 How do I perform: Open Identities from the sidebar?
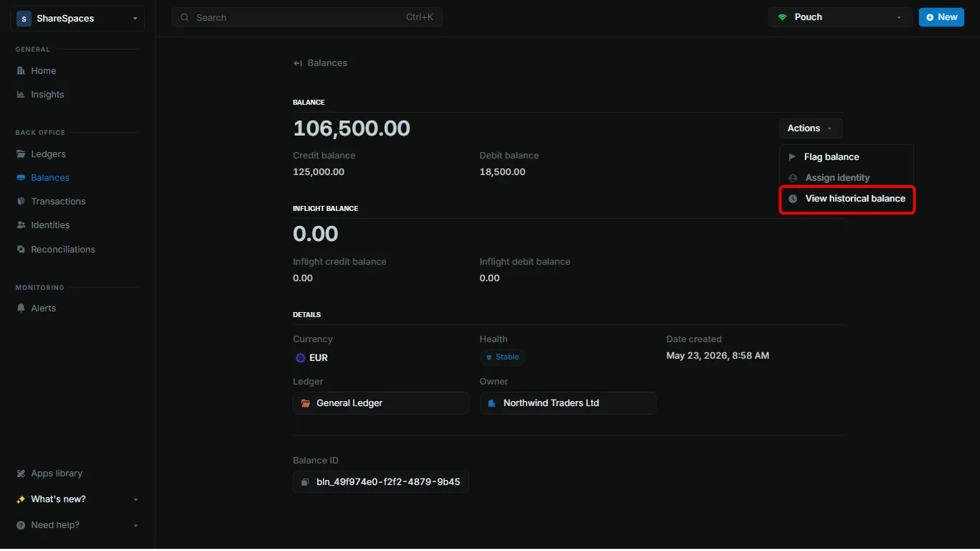(x=50, y=225)
